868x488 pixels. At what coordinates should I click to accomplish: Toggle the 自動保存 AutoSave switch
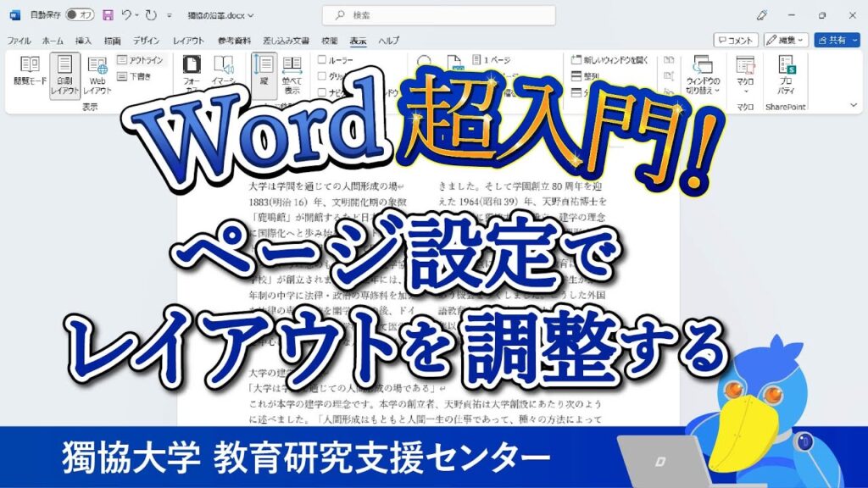[80, 15]
